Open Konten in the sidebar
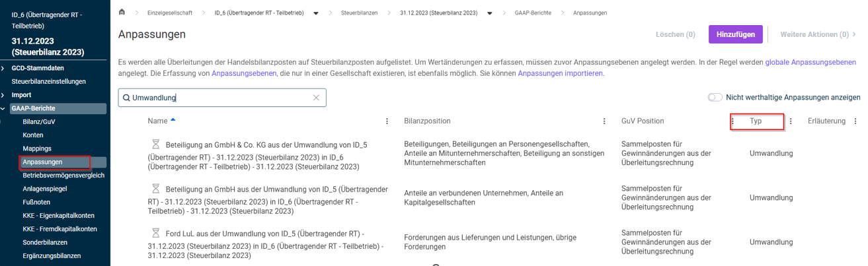Viewport: 868px width, 266px height. [x=33, y=135]
